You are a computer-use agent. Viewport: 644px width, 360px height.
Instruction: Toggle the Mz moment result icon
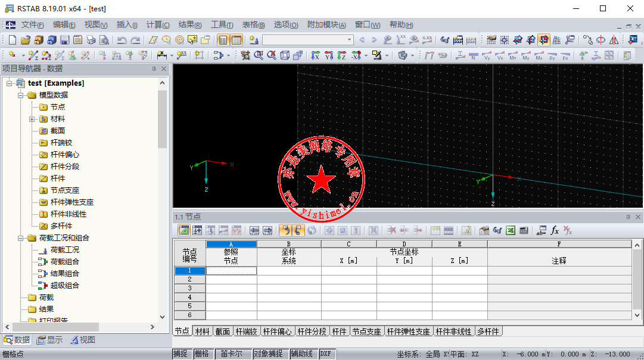(539, 55)
